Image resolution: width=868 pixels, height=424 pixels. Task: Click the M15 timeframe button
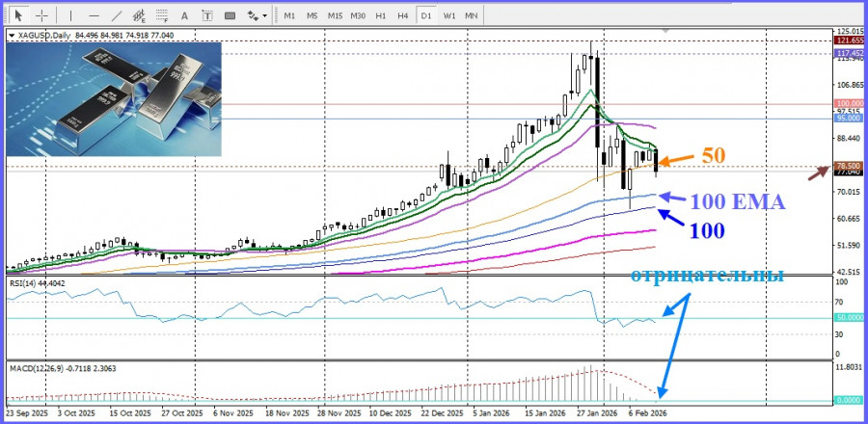(x=335, y=15)
